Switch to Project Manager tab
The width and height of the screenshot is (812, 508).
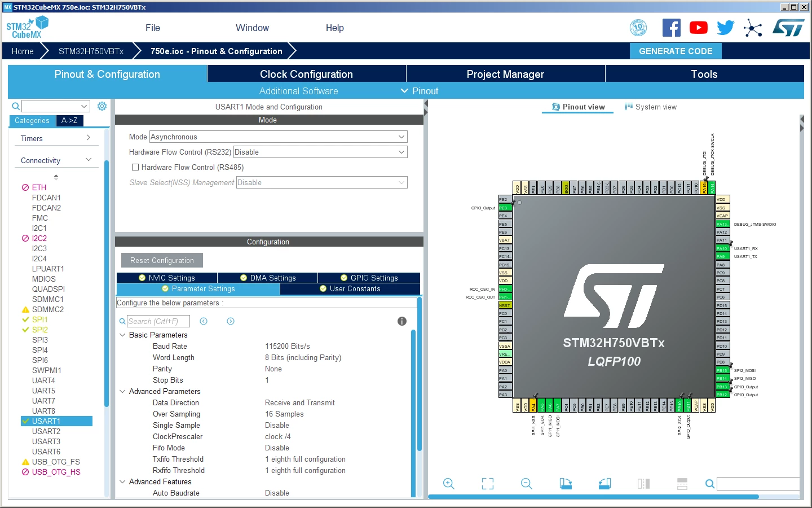click(506, 74)
